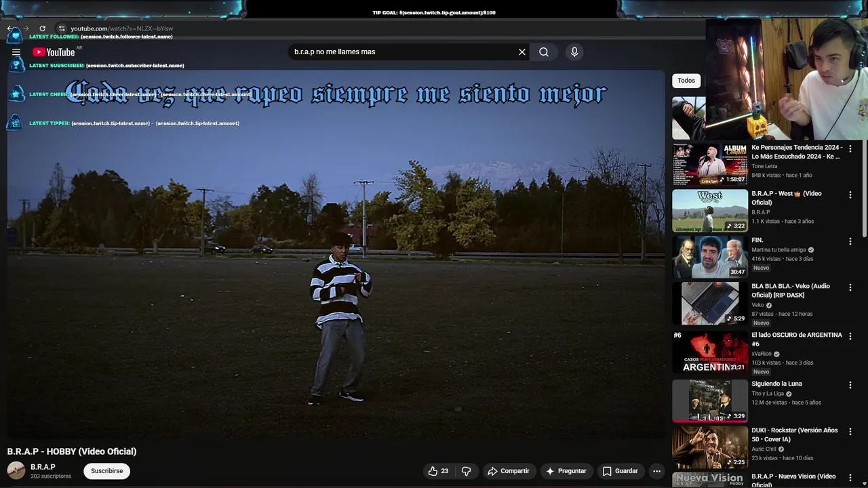This screenshot has height=488, width=868.
Task: Open the YouTube hamburger menu
Action: pos(16,52)
